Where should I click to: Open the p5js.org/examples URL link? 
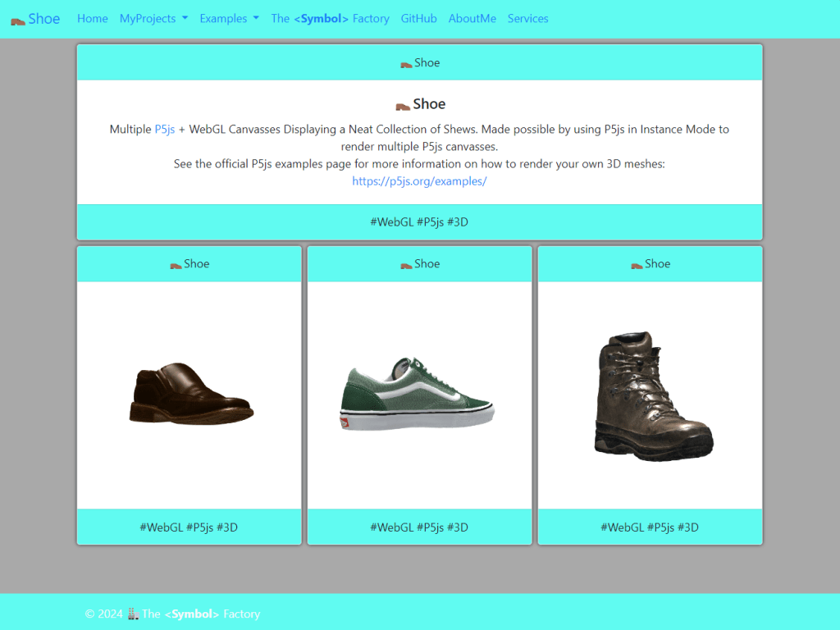point(419,181)
